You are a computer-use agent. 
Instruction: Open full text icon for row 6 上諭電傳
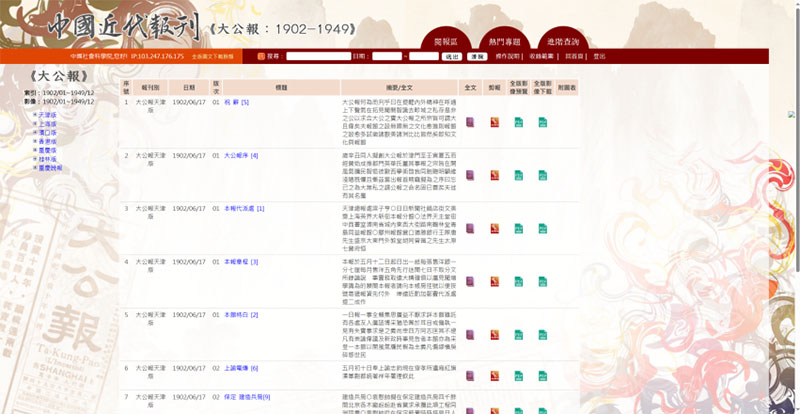(470, 376)
